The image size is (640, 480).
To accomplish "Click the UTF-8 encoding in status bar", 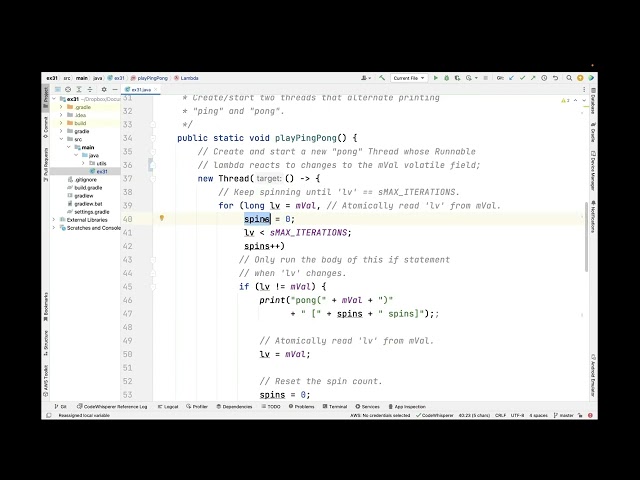I will [517, 416].
